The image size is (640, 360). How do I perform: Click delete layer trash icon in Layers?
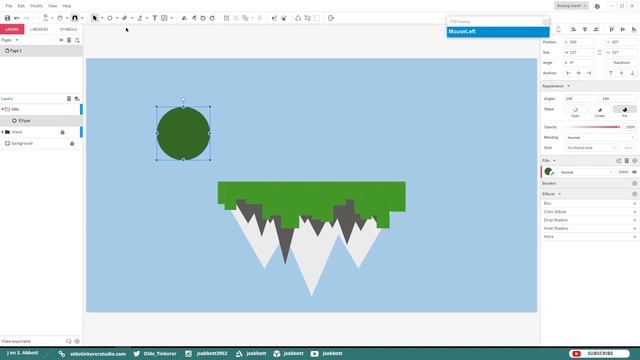69,99
